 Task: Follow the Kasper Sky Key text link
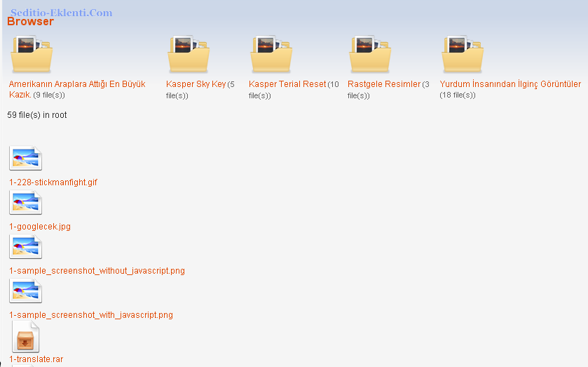click(x=196, y=84)
